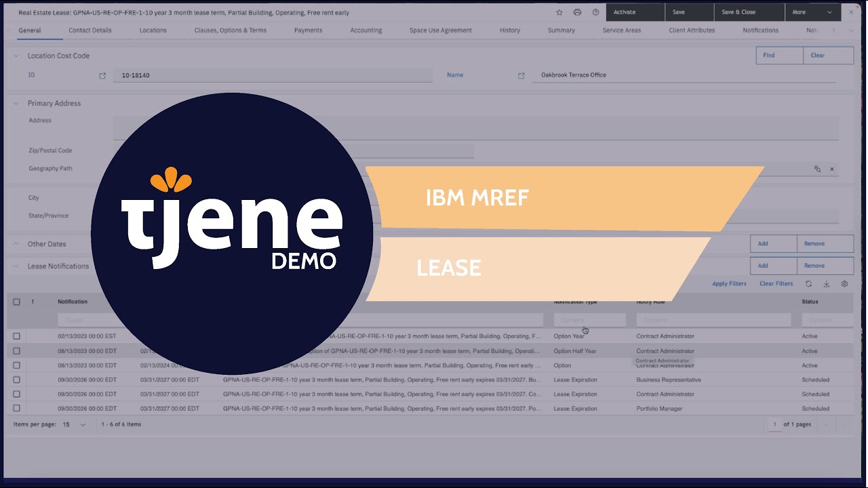Open the Contact Details tab
This screenshot has width=868, height=488.
point(90,30)
